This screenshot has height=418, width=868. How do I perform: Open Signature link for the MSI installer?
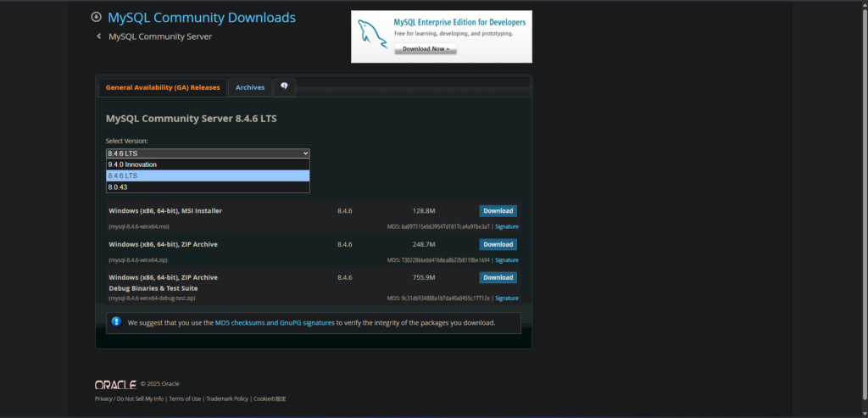pos(507,226)
